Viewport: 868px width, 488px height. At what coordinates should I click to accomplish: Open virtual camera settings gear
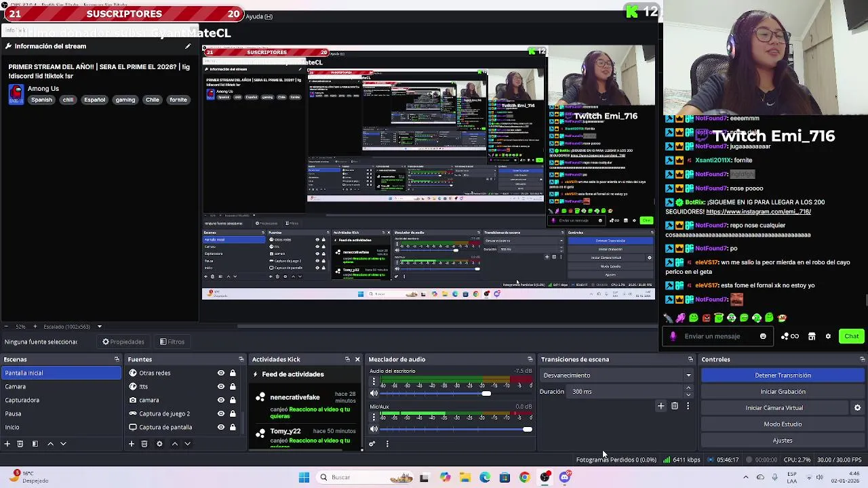(857, 408)
